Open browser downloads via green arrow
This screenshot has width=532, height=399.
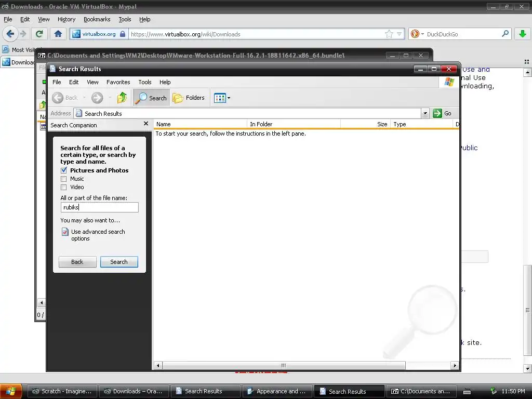pos(523,34)
